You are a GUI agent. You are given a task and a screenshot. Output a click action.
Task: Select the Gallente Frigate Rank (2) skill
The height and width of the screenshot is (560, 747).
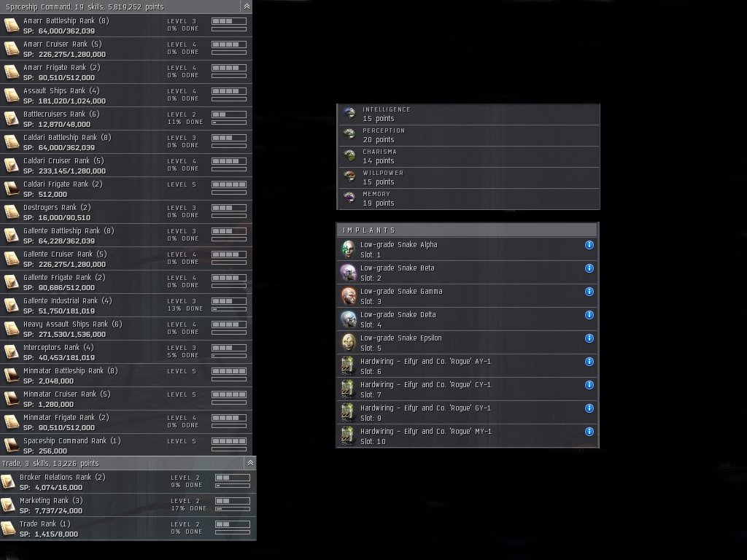click(x=125, y=282)
